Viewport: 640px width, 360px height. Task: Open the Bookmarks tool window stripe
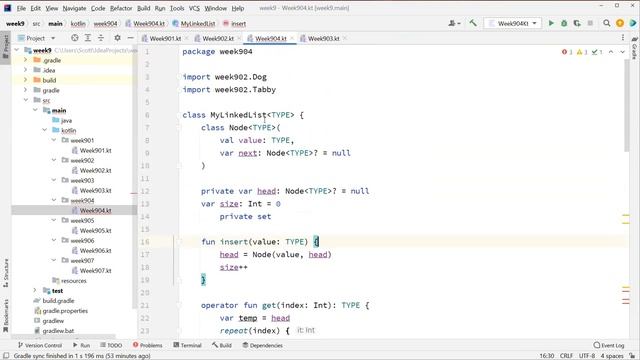tap(6, 316)
